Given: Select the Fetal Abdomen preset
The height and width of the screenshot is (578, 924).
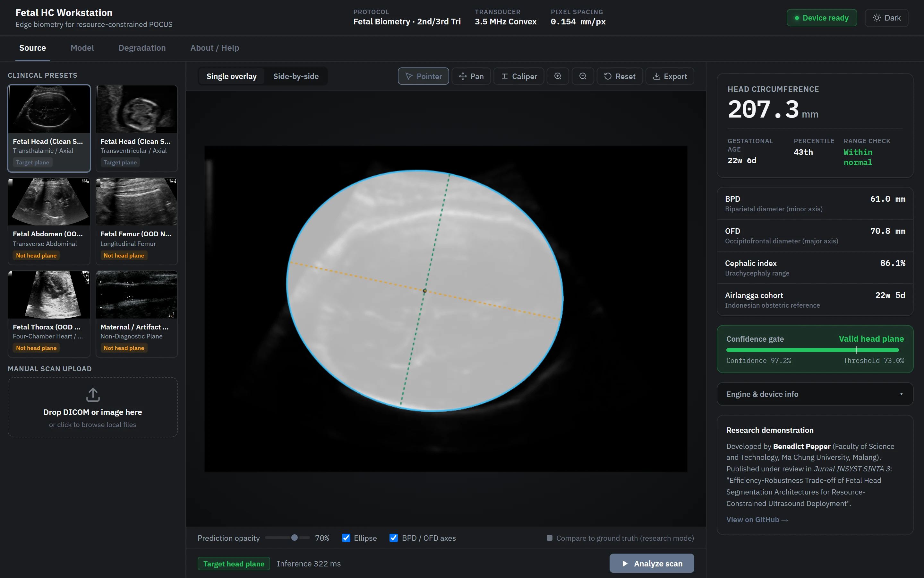Looking at the screenshot, I should (49, 221).
